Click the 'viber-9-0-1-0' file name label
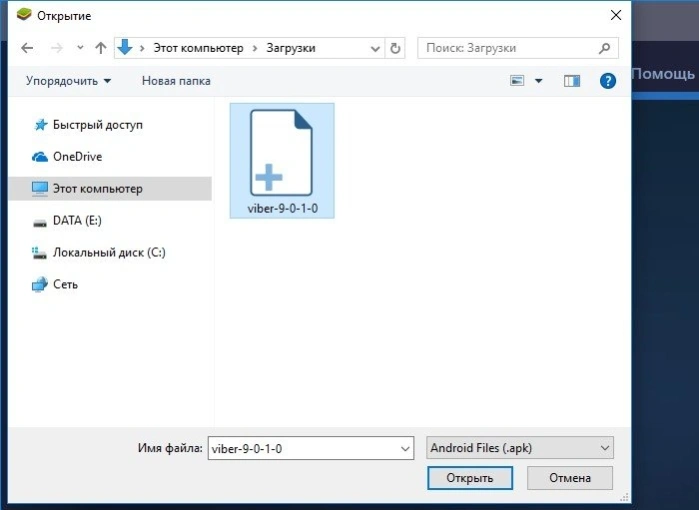Screen dimensions: 699x510 pyautogui.click(x=283, y=208)
